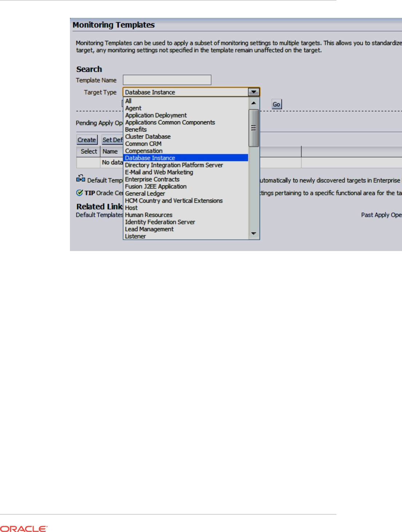Click the Go button

click(x=277, y=104)
